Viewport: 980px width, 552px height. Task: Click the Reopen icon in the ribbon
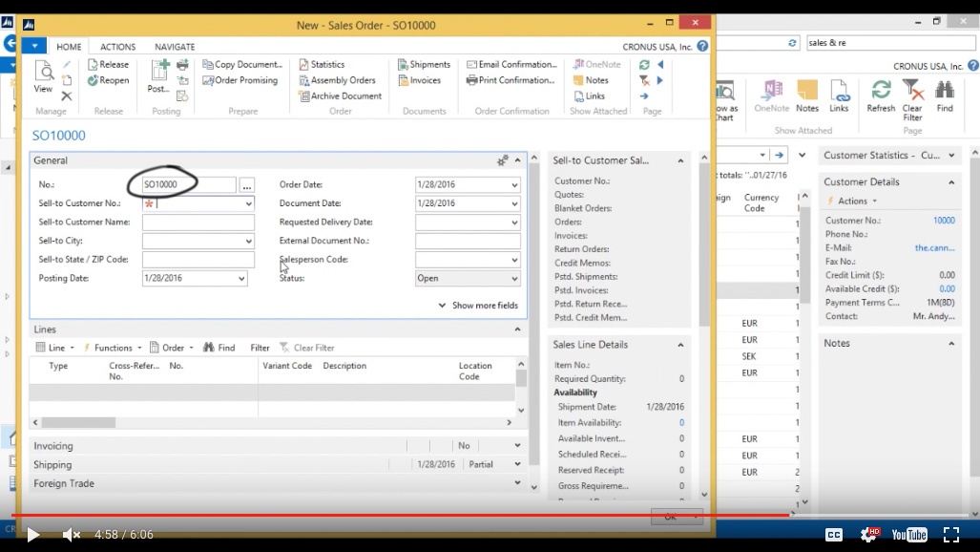tap(109, 80)
